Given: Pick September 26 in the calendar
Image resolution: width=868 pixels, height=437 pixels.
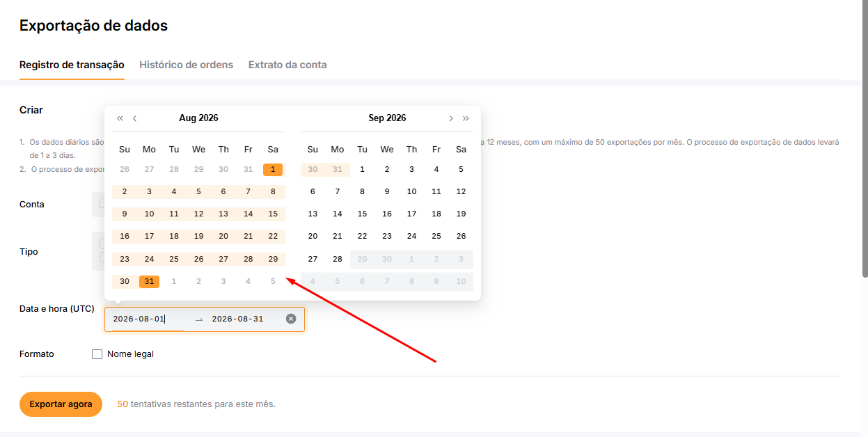Looking at the screenshot, I should [461, 236].
